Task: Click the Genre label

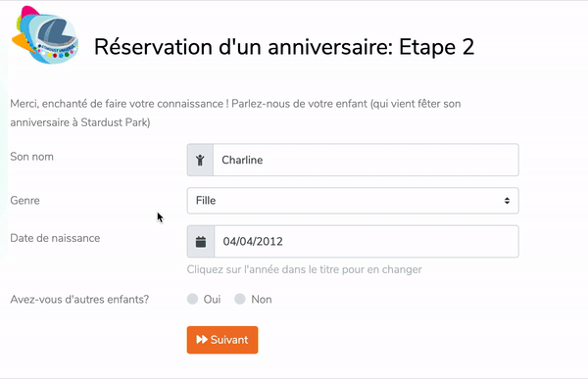Action: point(24,201)
